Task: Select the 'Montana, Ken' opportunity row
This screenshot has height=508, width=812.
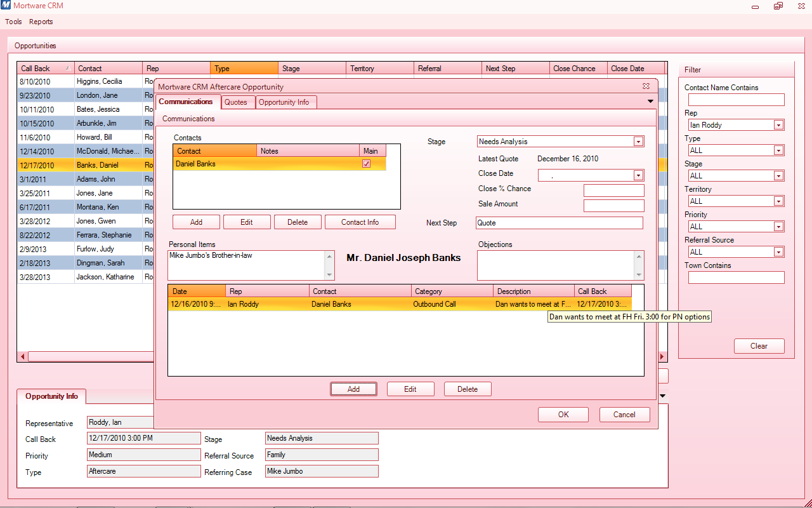Action: tap(86, 207)
